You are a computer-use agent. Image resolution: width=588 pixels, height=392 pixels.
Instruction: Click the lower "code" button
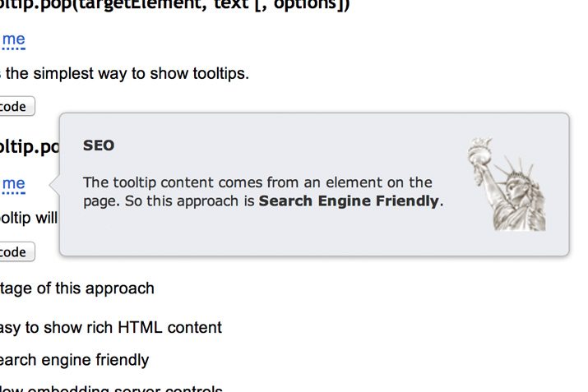[17, 251]
